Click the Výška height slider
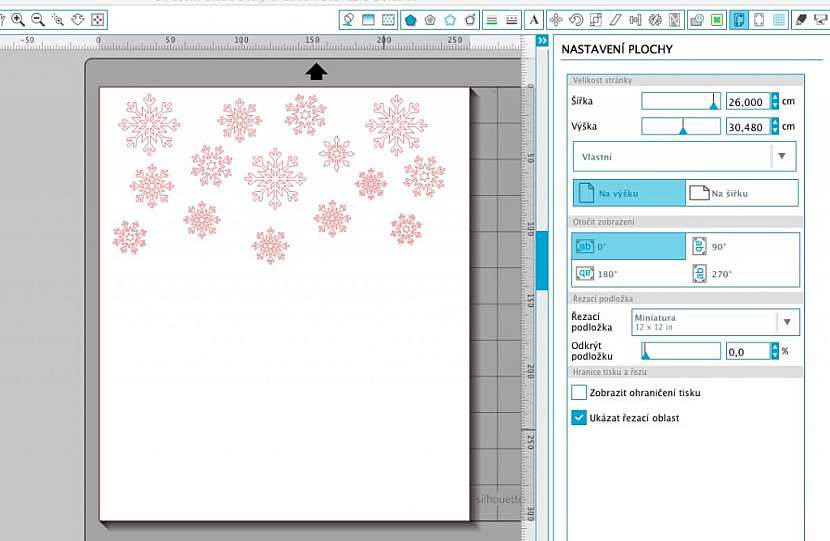830x541 pixels. tap(680, 127)
